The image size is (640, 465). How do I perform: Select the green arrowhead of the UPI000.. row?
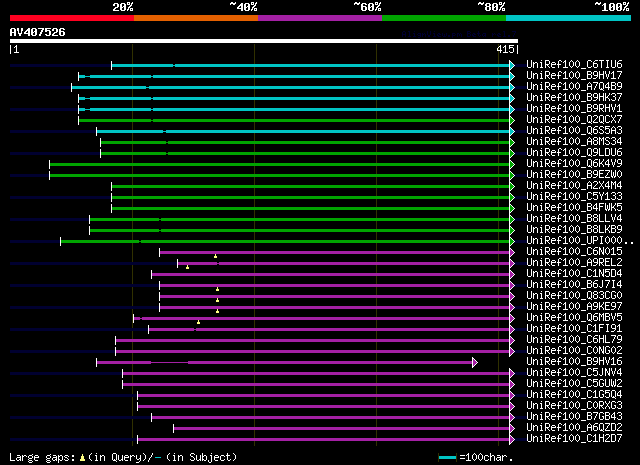512,241
